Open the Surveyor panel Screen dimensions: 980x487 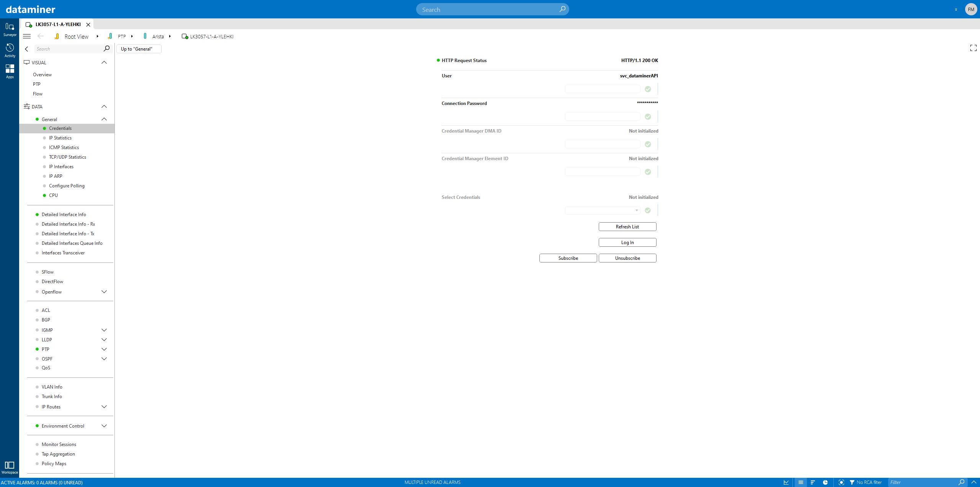10,30
